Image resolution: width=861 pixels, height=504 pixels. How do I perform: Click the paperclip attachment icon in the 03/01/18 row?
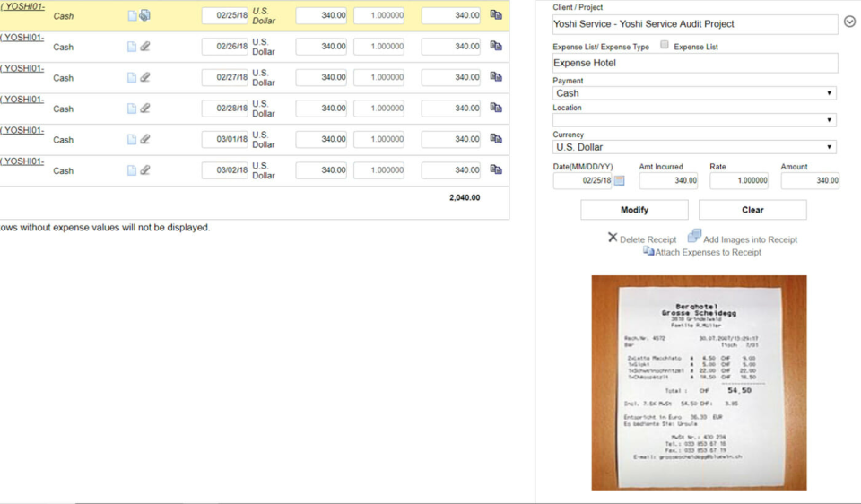click(x=145, y=139)
